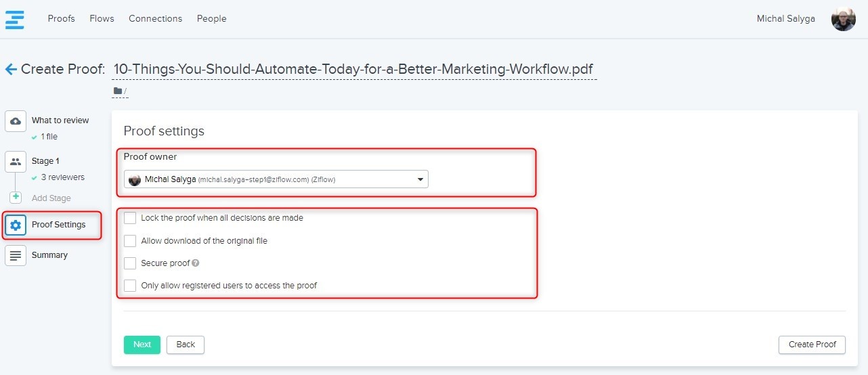Expand the Proof owner dropdown
868x375 pixels.
[x=276, y=179]
